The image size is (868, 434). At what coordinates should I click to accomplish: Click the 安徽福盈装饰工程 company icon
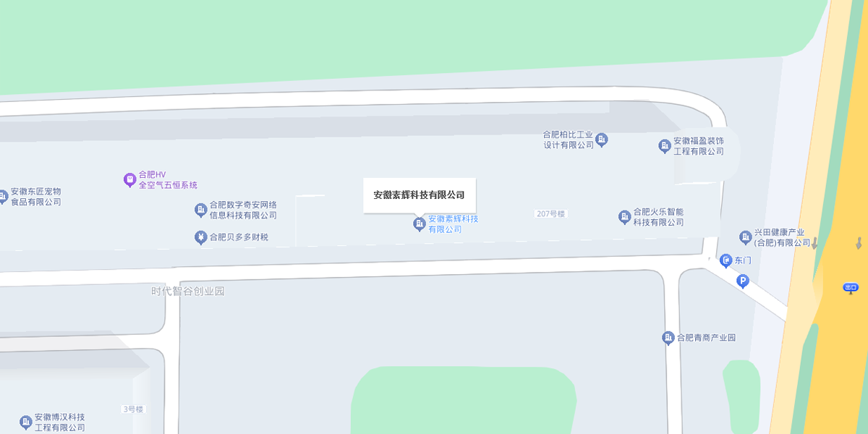[x=665, y=146]
